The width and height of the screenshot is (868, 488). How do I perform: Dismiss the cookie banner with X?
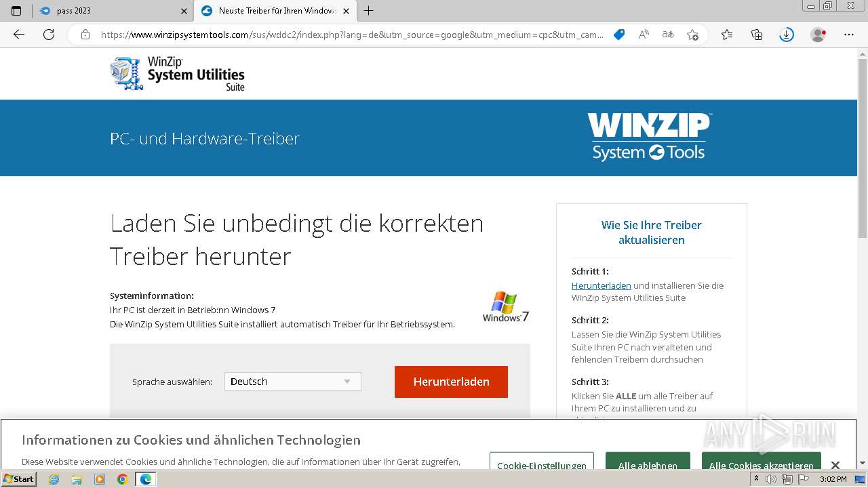[835, 465]
